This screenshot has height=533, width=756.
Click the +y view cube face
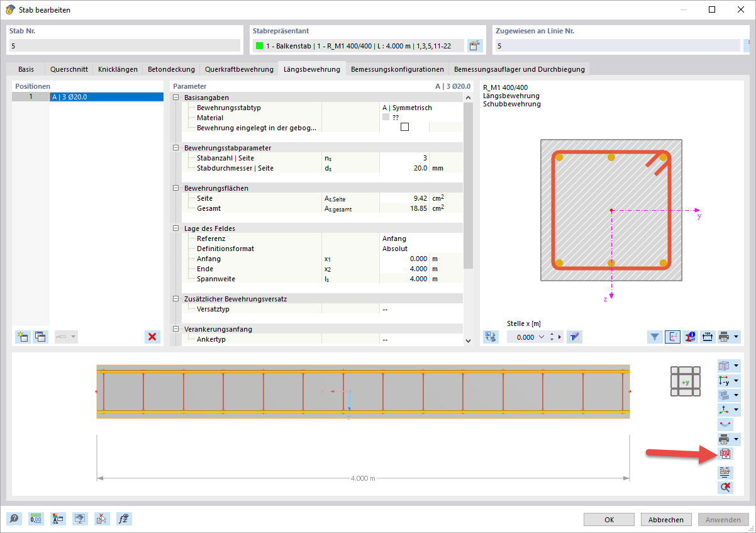tap(686, 381)
